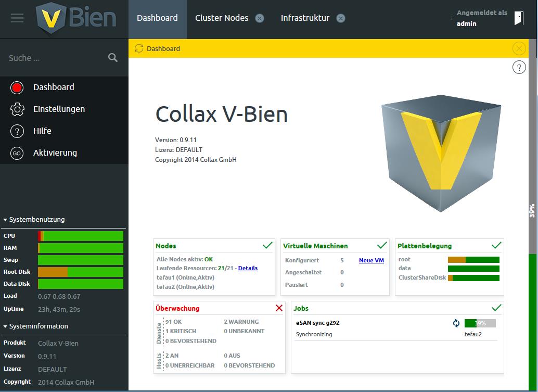Click the V-Bien logo
This screenshot has width=538, height=392.
point(77,18)
